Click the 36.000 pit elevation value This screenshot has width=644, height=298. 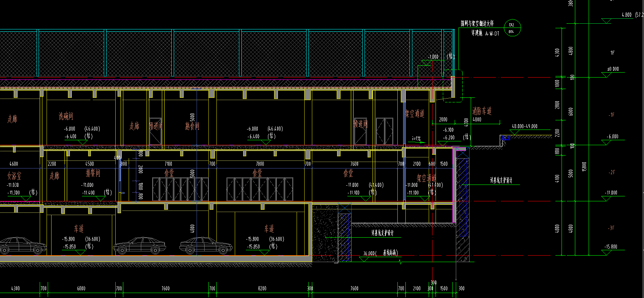click(x=368, y=253)
